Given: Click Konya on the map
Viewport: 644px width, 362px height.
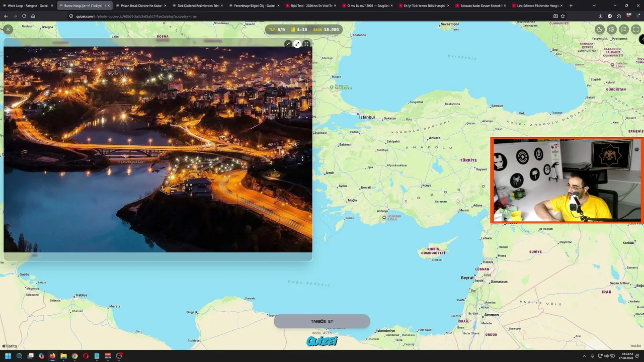Looking at the screenshot, I should pyautogui.click(x=427, y=186).
